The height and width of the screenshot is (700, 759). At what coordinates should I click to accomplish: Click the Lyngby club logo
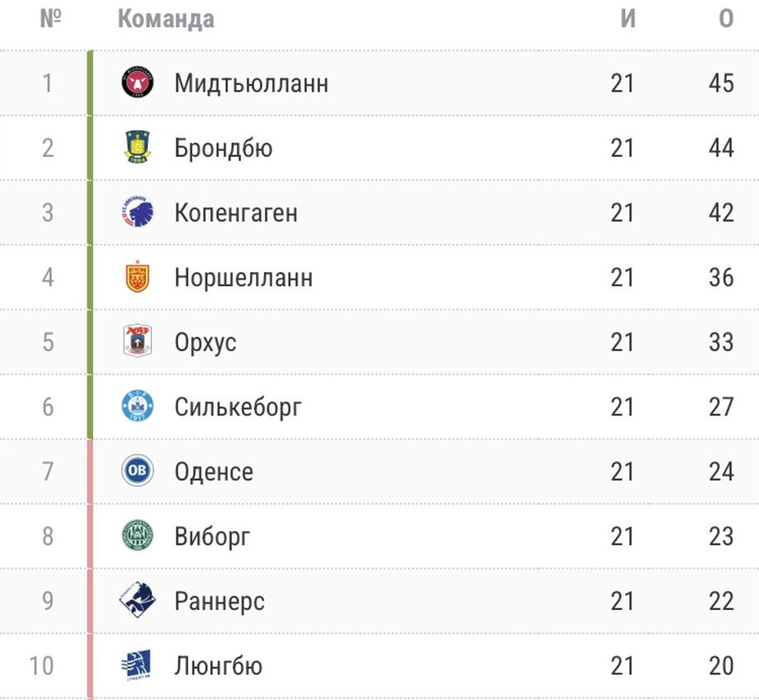pos(138,665)
